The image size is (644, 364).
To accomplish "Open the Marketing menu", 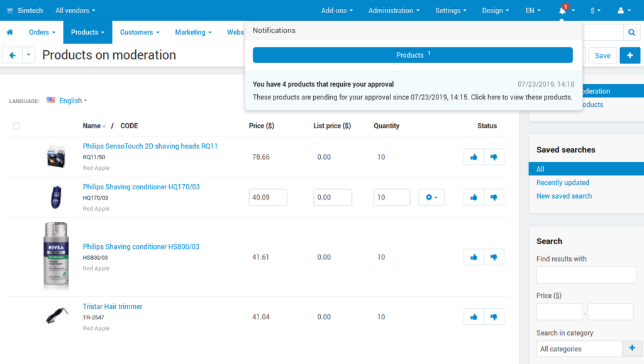I will point(193,32).
